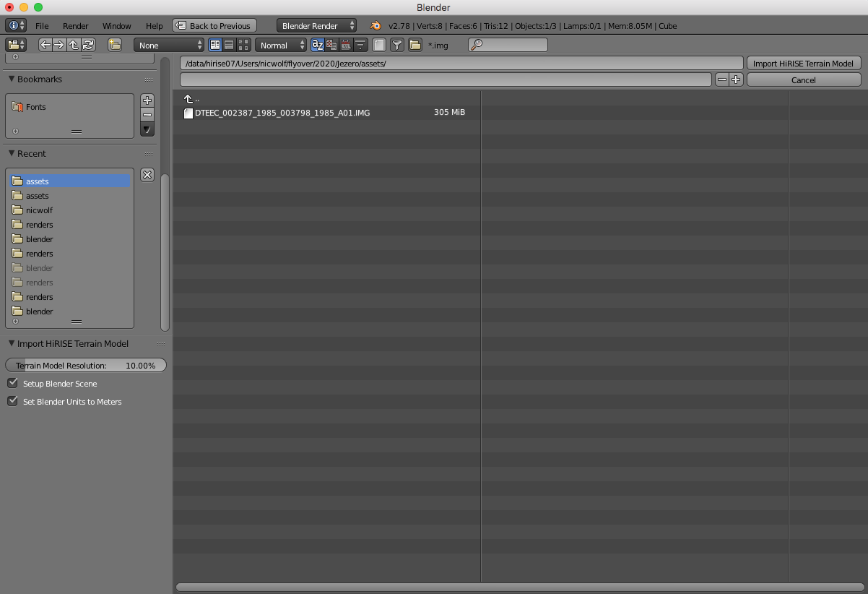Screen dimensions: 868x594
Task: Open the Render menu
Action: [75, 25]
